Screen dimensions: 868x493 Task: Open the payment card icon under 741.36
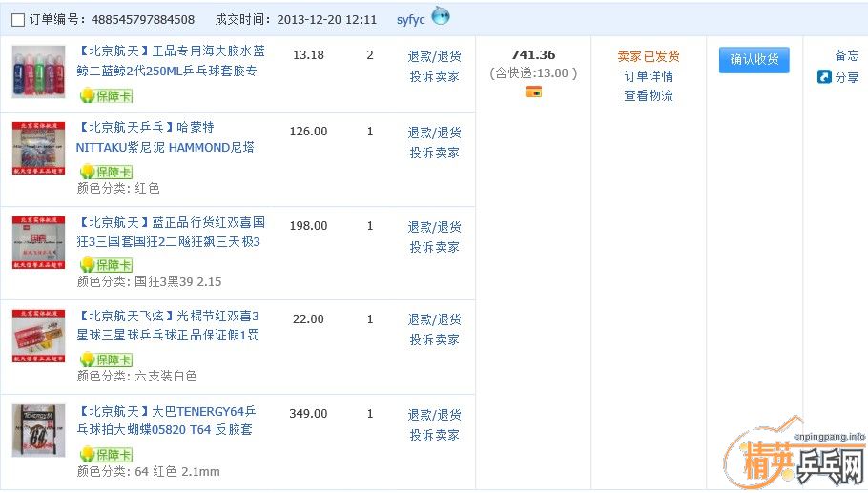tap(533, 92)
